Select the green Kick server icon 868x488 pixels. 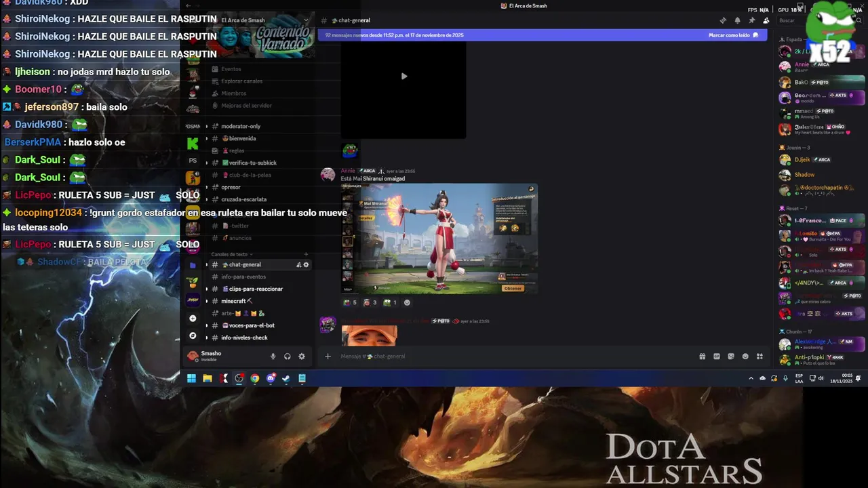pos(193,143)
